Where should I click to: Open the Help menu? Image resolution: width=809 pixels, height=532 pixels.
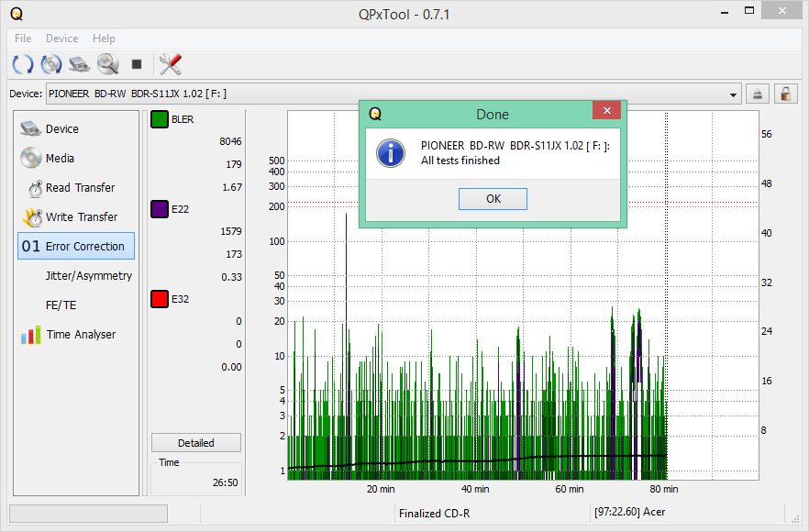coord(104,39)
